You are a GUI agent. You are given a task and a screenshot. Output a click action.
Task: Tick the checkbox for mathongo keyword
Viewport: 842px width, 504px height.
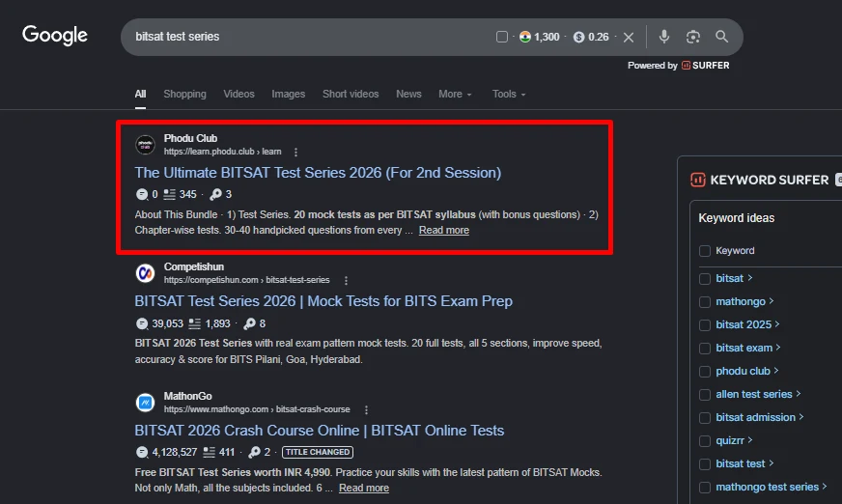click(x=705, y=301)
